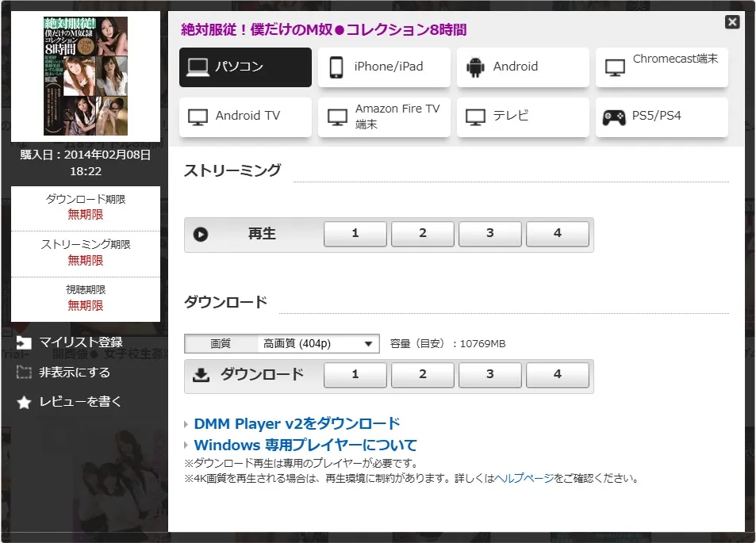Stream part 1 in the 再生 row
This screenshot has height=543, width=756.
coord(355,234)
